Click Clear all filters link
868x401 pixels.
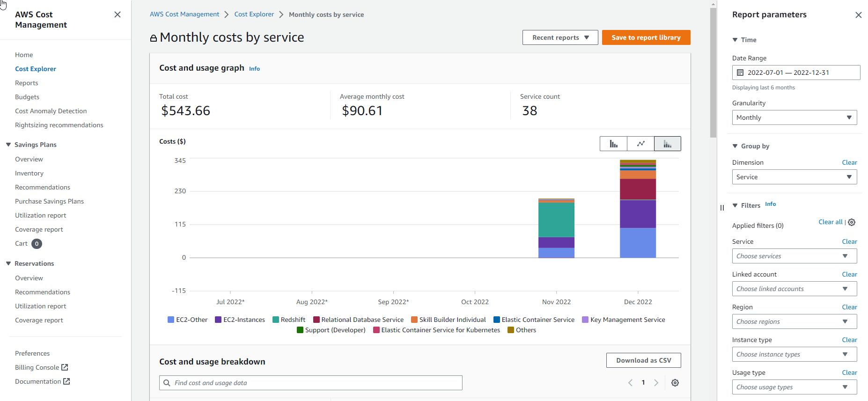click(830, 222)
